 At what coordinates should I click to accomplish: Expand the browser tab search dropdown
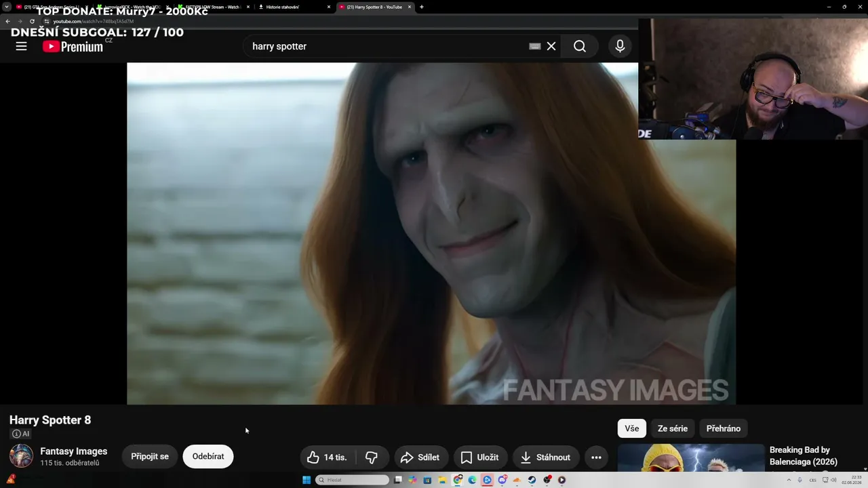[7, 7]
